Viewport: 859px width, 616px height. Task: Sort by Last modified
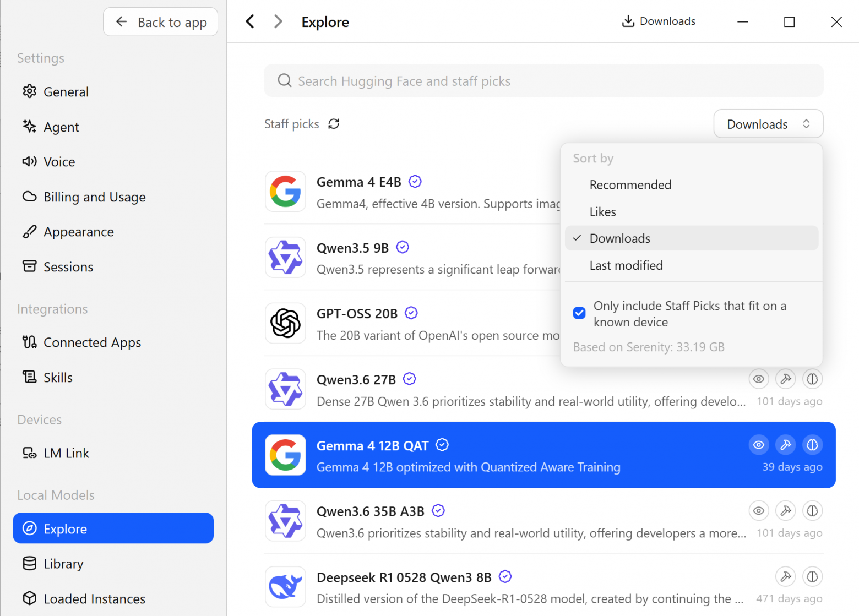click(x=692, y=265)
